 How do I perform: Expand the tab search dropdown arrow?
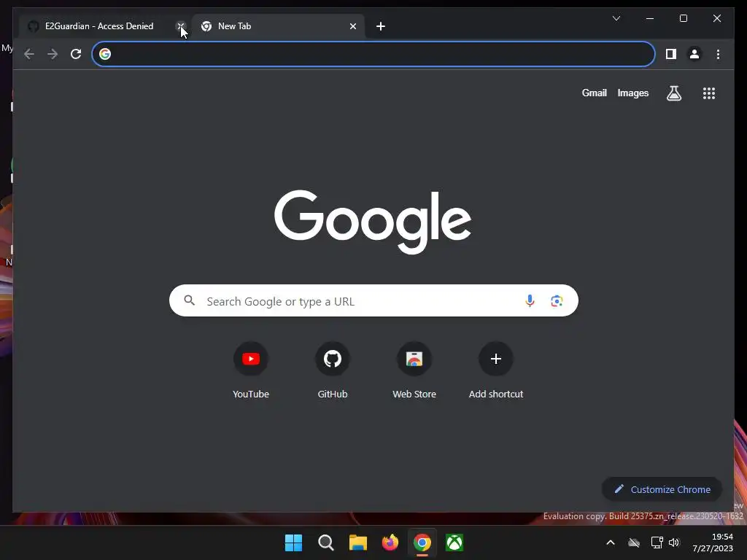(x=616, y=18)
